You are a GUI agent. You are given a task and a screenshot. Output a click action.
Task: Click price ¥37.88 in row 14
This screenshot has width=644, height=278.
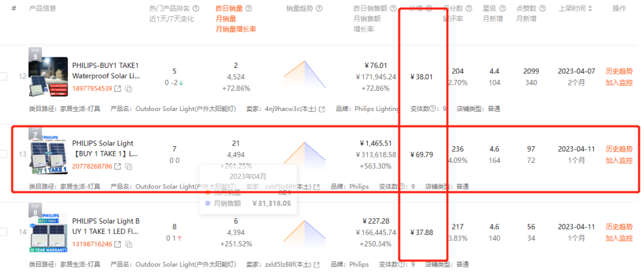point(422,232)
